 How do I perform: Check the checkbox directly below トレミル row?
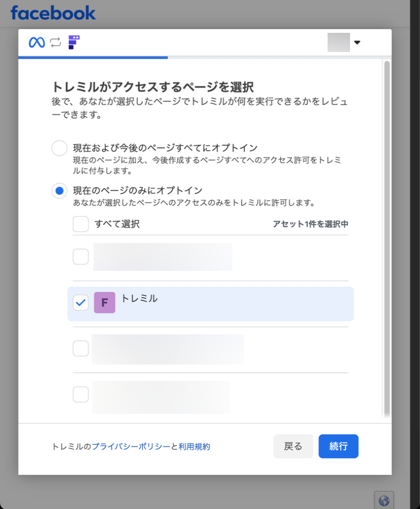pyautogui.click(x=81, y=349)
